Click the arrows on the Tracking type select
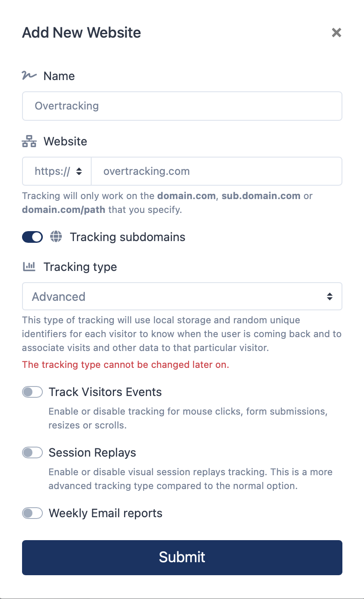 (329, 296)
